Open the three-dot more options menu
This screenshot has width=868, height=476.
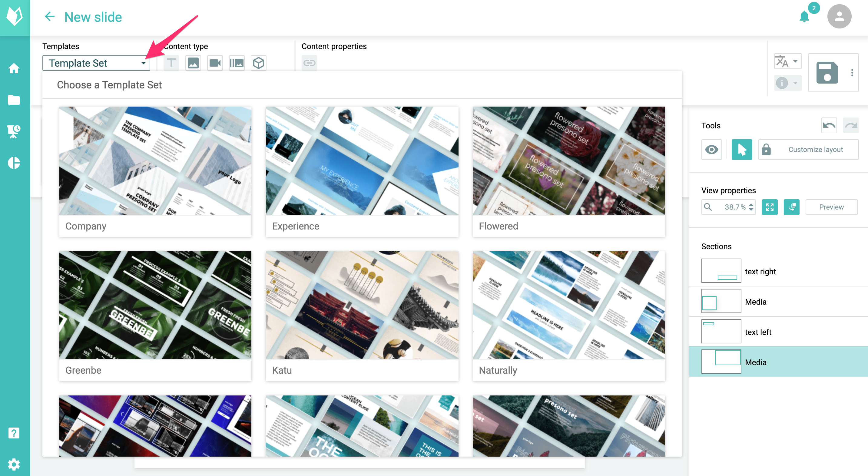pos(852,72)
